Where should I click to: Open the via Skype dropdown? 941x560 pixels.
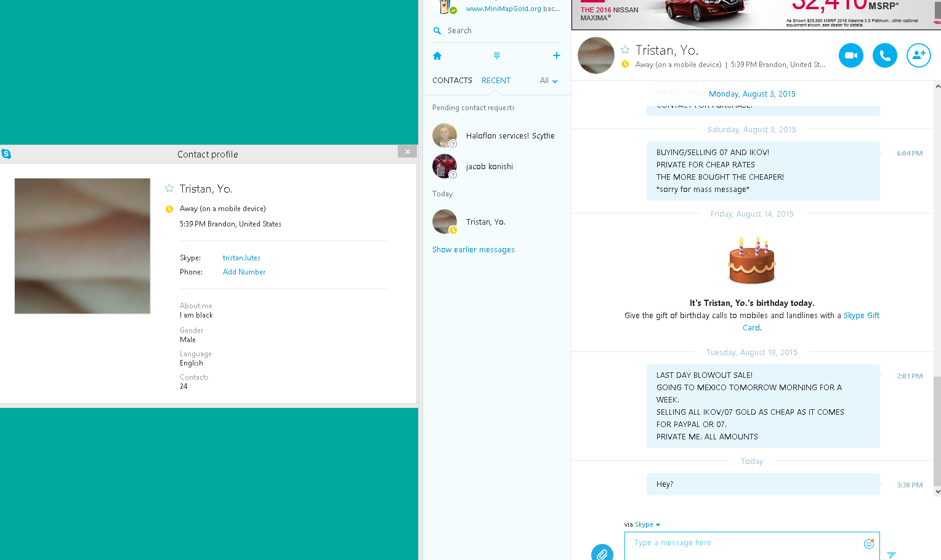click(642, 524)
